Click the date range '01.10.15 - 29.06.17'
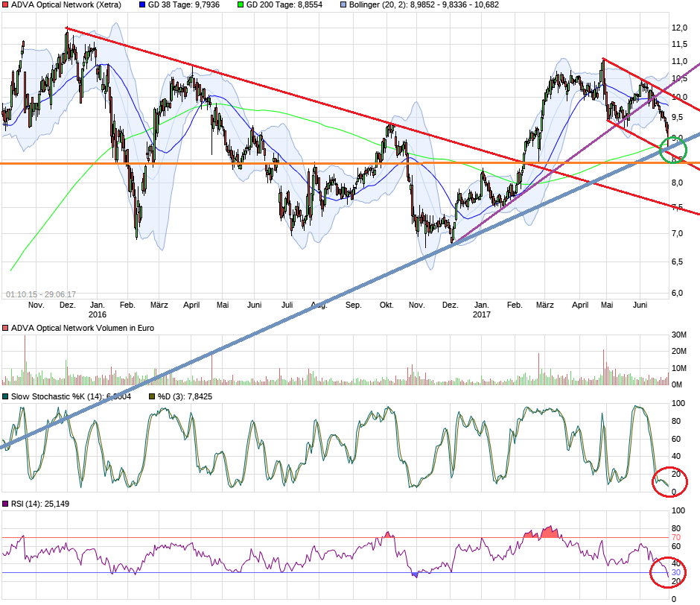700x605 pixels. coord(41,294)
